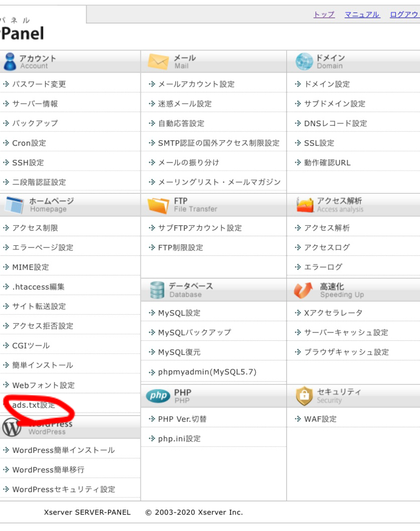Click the Homepage browser window icon

14,205
